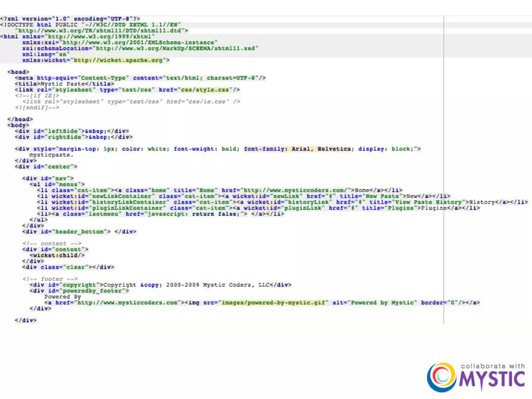Viewport: 532px width, 399px height.
Task: Click the images/powered-by-mystic.gif src value
Action: pos(273,303)
